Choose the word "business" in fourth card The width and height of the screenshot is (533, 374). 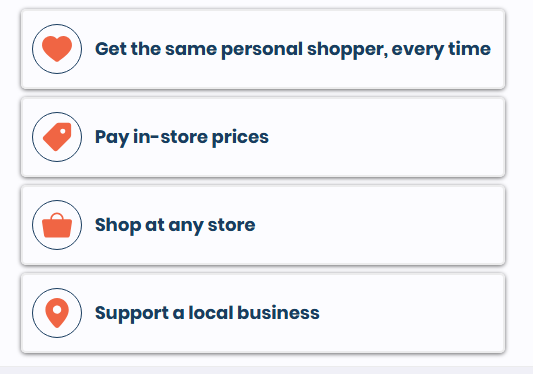click(278, 312)
